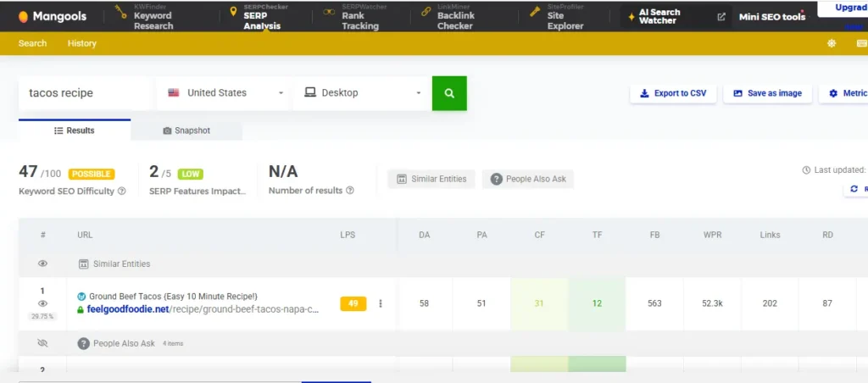Screen dimensions: 868x383
Task: Click the Similar Entities button
Action: point(431,179)
